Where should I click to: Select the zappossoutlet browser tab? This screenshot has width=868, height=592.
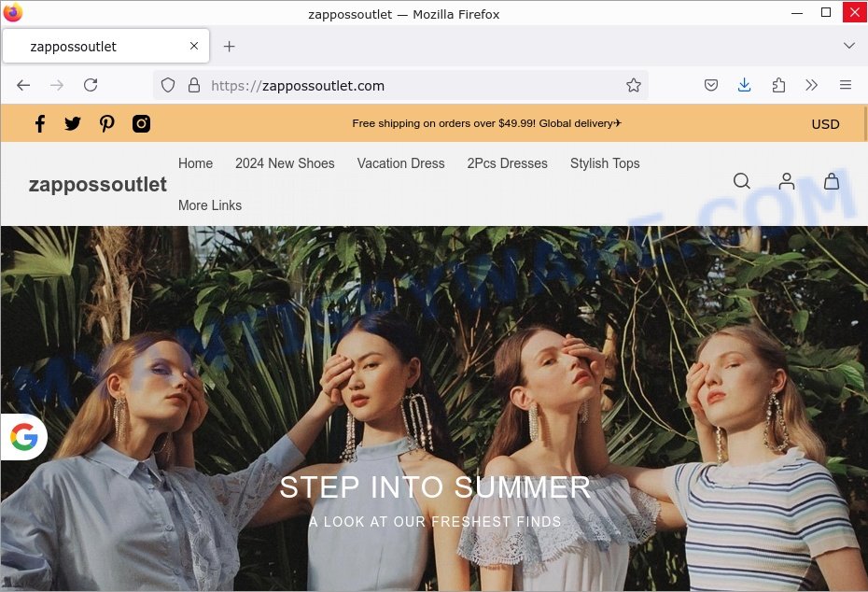[x=105, y=46]
